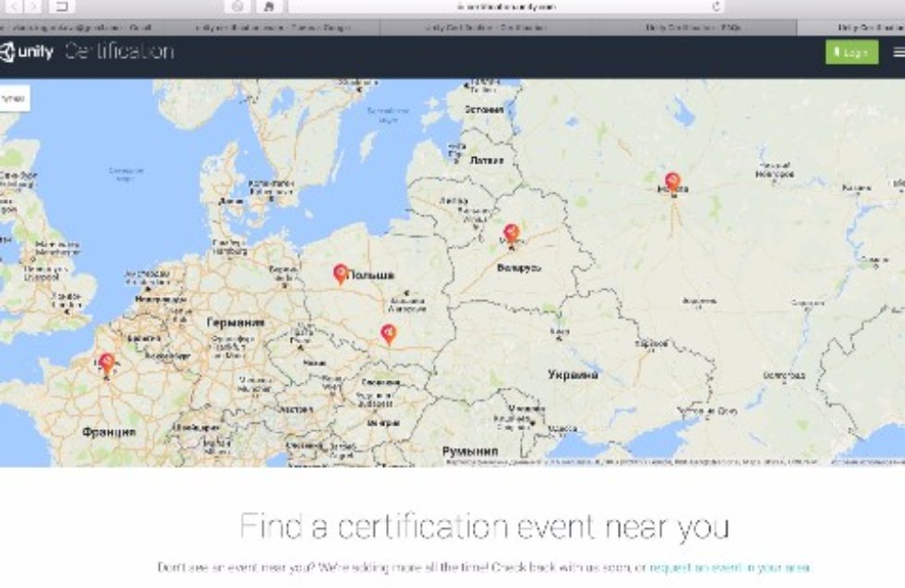Reload the page from the address bar
This screenshot has width=905, height=588.
(717, 6)
